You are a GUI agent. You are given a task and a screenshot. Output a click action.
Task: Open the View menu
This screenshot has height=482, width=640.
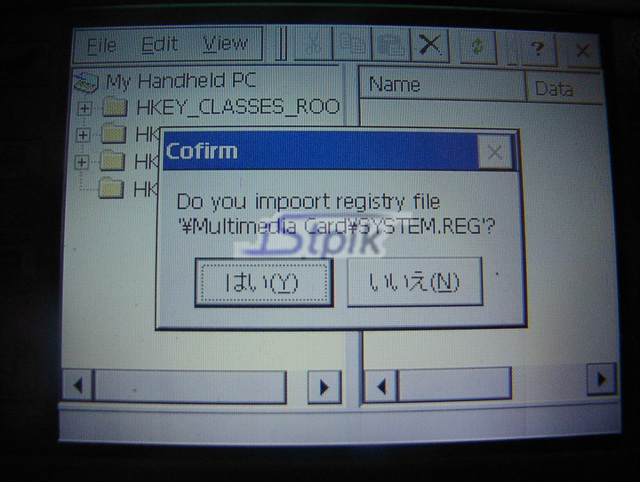tap(225, 44)
